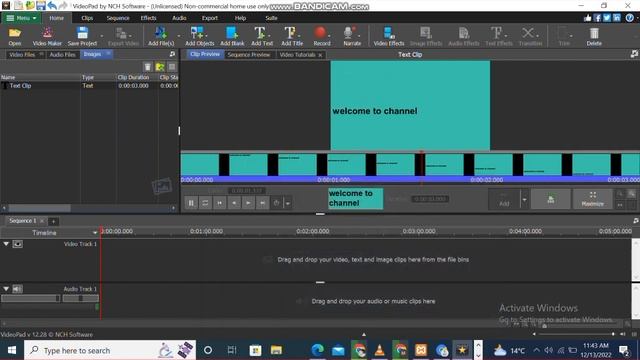
Task: Switch to the Home ribbon tab
Action: 56,18
